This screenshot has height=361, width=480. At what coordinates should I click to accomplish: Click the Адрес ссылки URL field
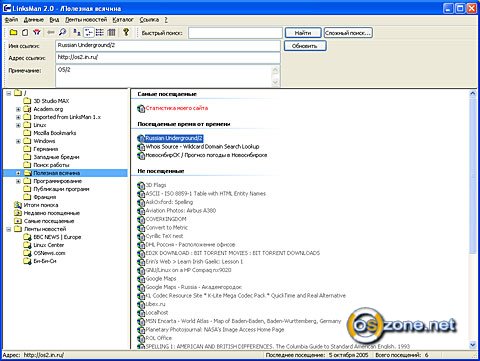[168, 58]
